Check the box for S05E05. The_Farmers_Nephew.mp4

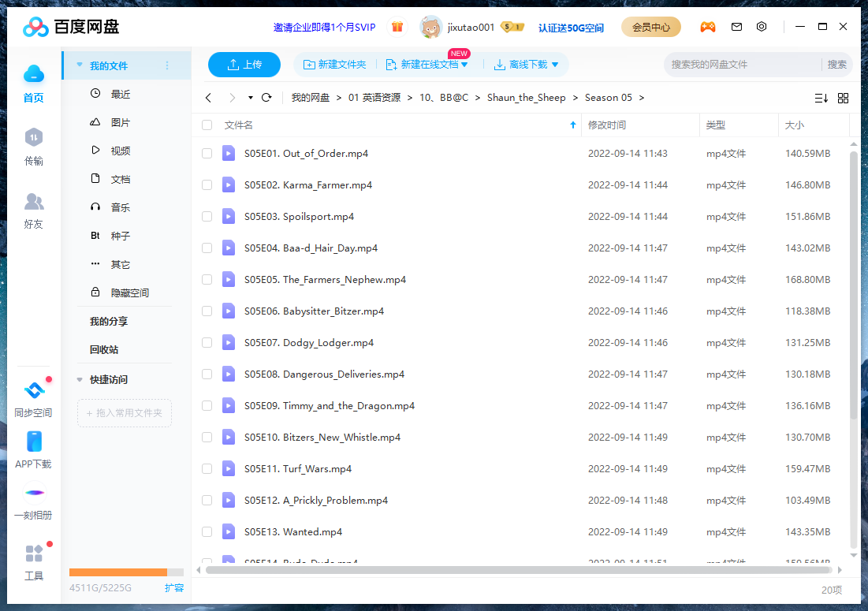(207, 280)
